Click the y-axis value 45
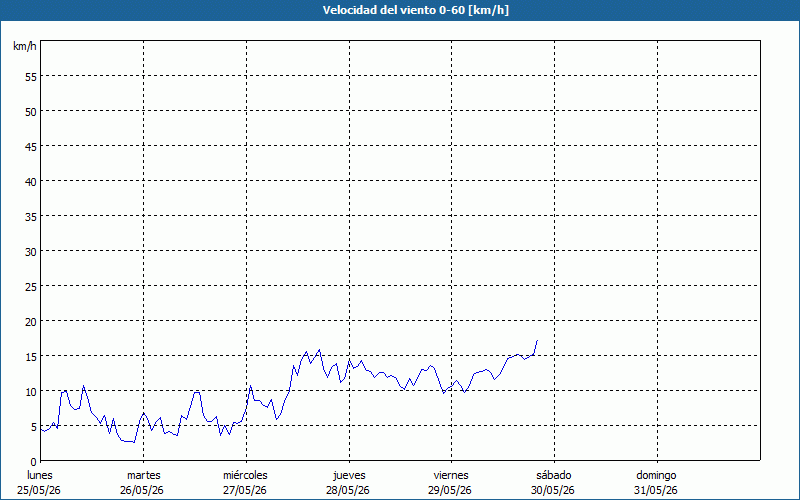Image resolution: width=800 pixels, height=500 pixels. [31, 147]
